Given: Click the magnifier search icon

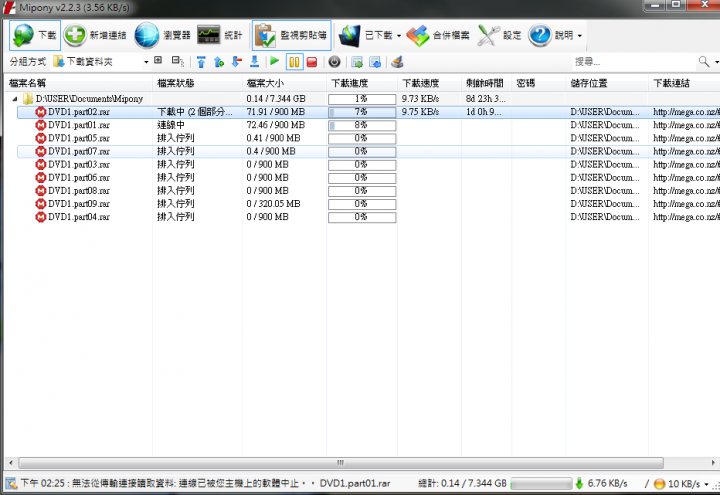Looking at the screenshot, I should tap(704, 62).
